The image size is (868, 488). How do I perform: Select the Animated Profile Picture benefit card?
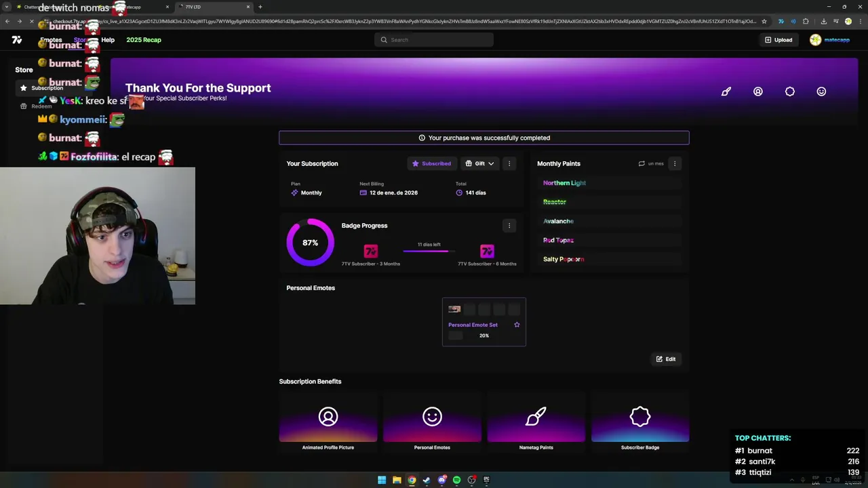(328, 422)
